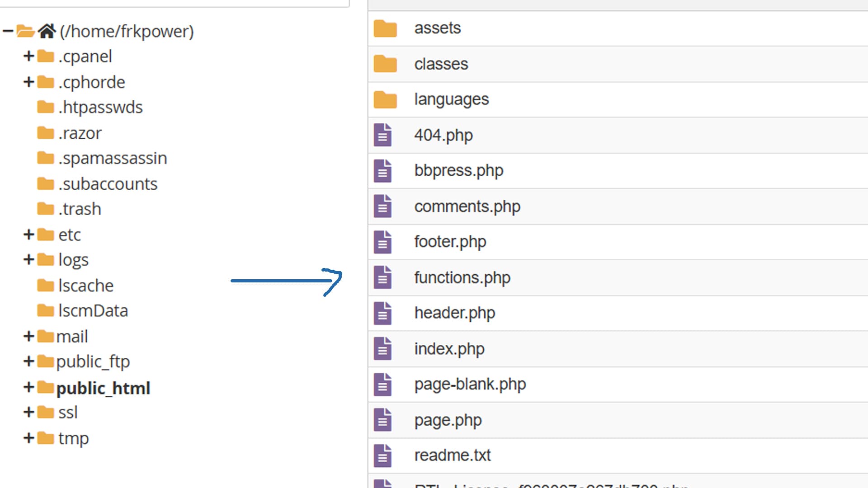Screen dimensions: 868x488
Task: Select etc in the folder tree
Action: click(70, 235)
